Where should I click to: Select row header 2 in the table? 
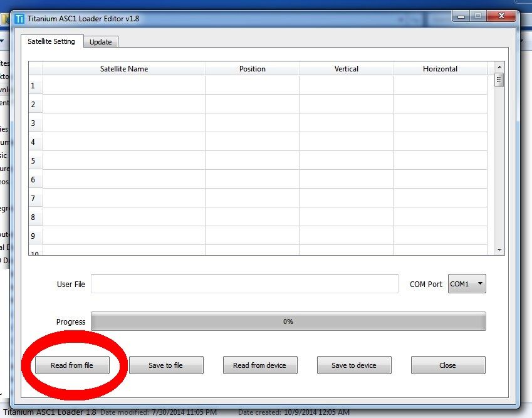point(35,104)
